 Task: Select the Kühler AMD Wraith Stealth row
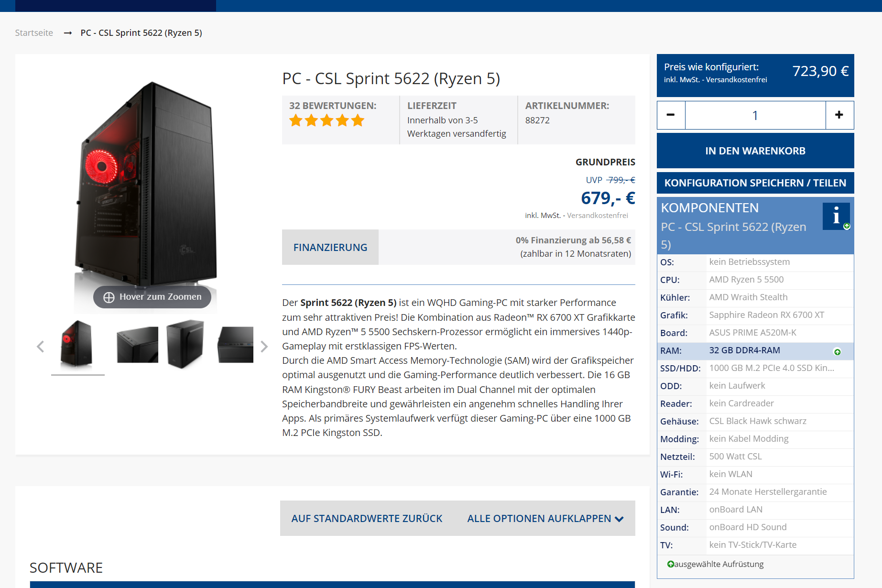click(x=755, y=297)
